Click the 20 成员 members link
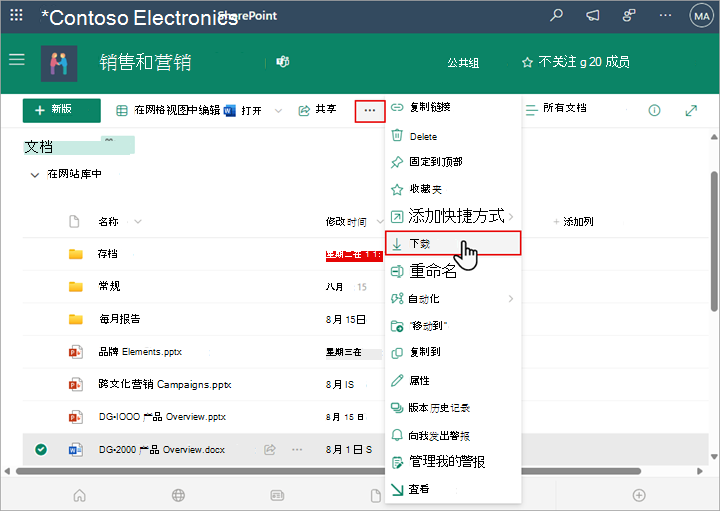 coord(609,62)
